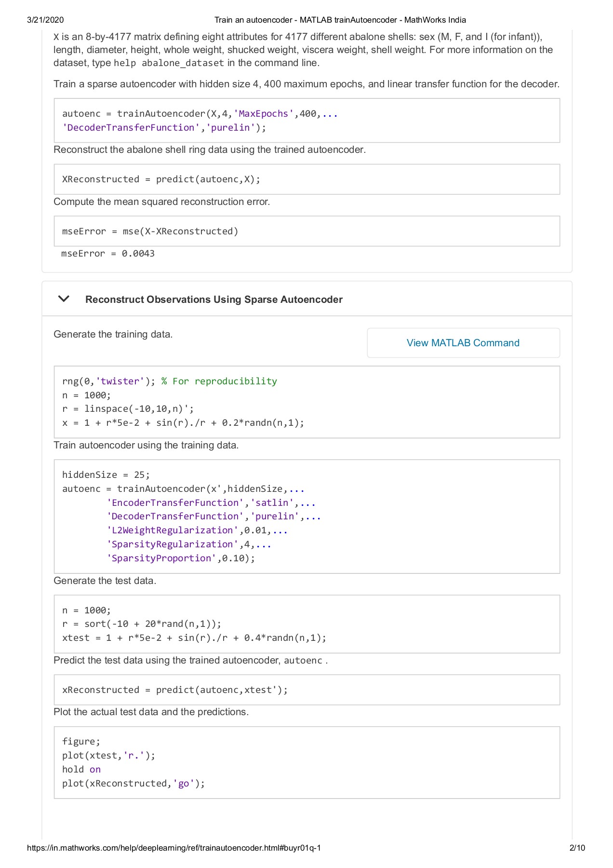Click the page title in the header
Screen dimensions: 613x868
[340, 20]
